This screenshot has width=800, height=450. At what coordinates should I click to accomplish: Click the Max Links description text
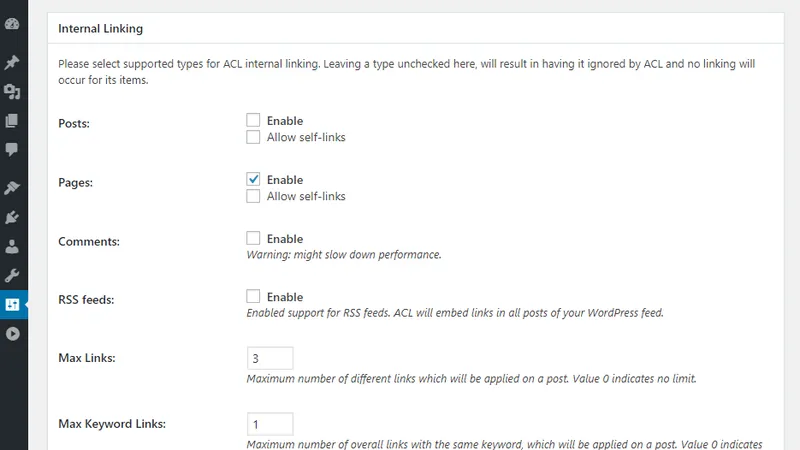tap(471, 379)
